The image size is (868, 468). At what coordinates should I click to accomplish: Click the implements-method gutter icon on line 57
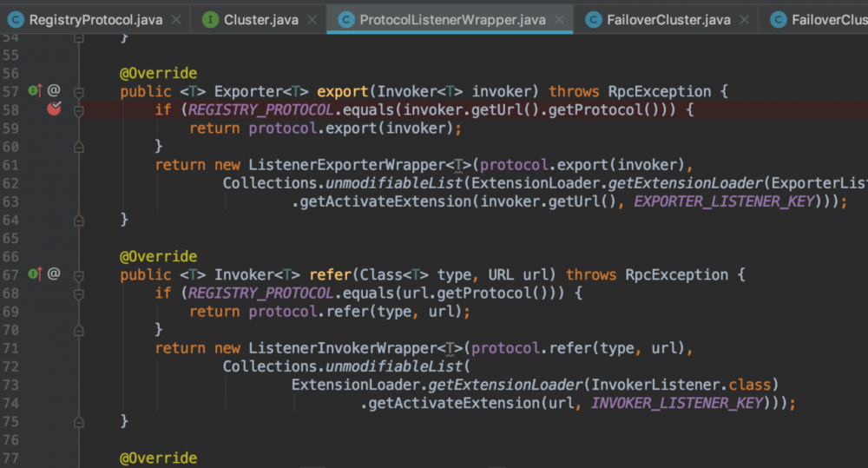36,90
